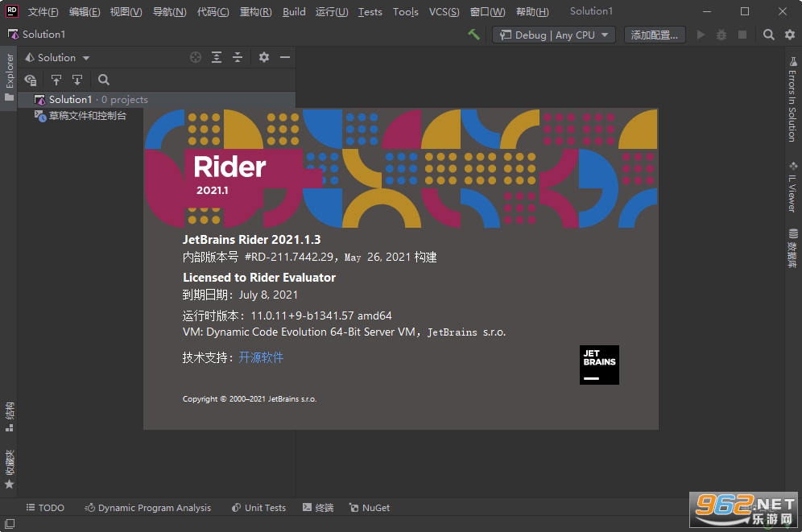Open the 重构(R) menu

coord(256,12)
